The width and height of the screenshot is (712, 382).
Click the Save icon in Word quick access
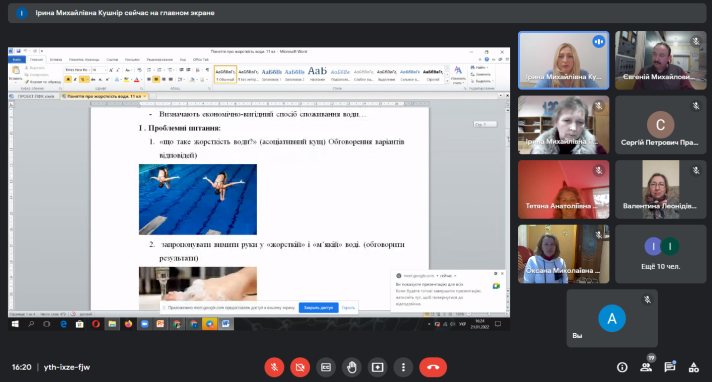click(x=19, y=51)
